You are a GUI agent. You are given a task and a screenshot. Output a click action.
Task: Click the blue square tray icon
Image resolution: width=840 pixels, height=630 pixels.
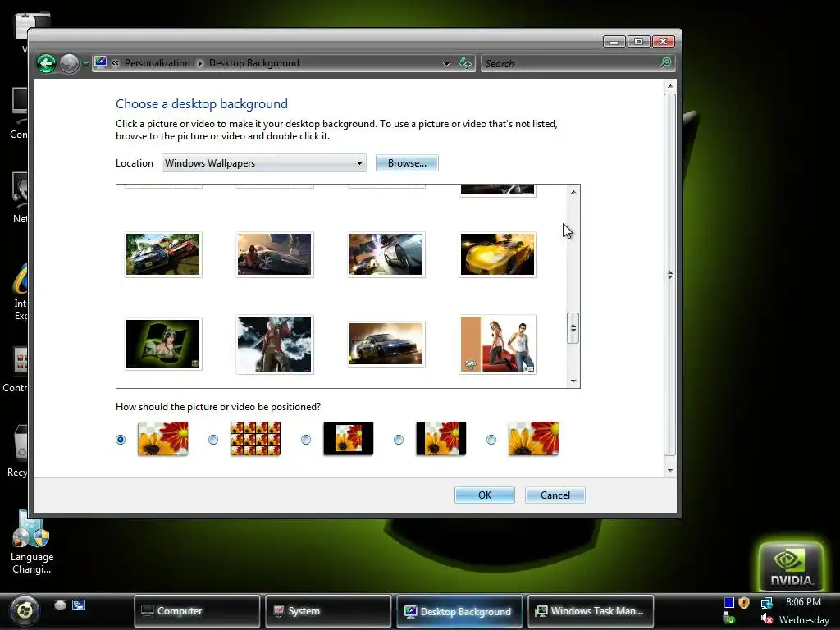[728, 603]
